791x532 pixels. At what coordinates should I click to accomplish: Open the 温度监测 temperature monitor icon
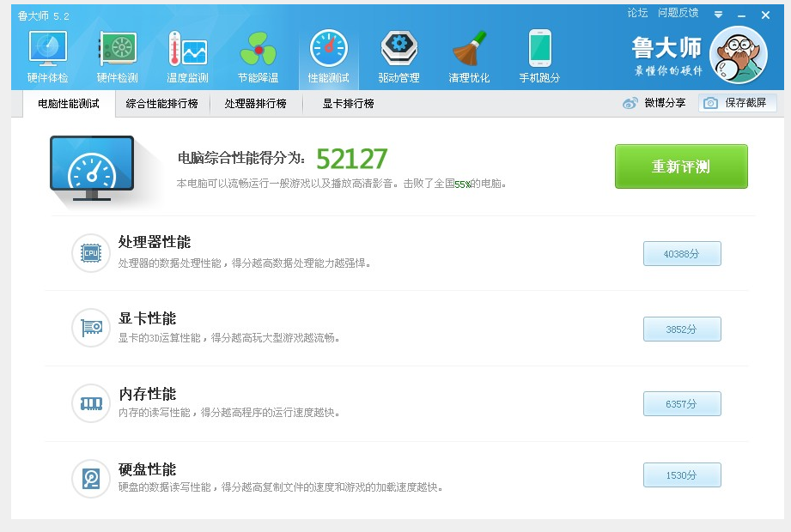point(187,50)
